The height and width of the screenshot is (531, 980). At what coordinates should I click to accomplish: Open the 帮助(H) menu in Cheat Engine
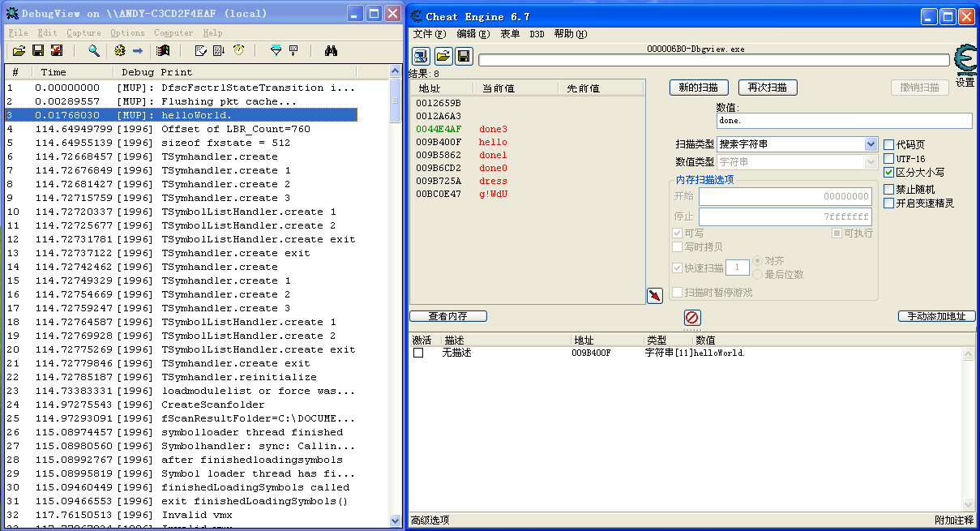point(571,34)
